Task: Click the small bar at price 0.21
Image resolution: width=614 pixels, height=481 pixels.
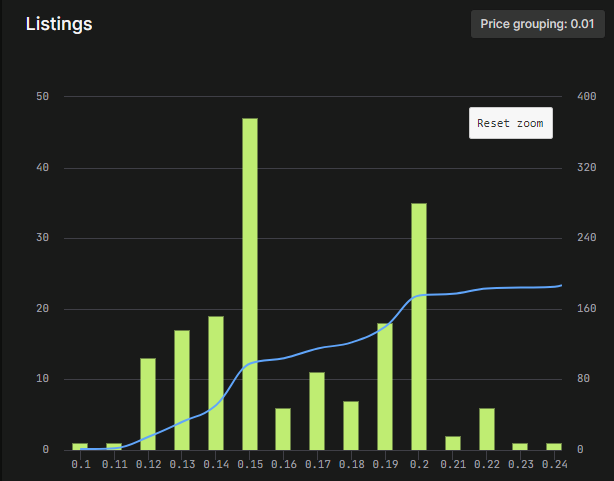Action: [453, 443]
